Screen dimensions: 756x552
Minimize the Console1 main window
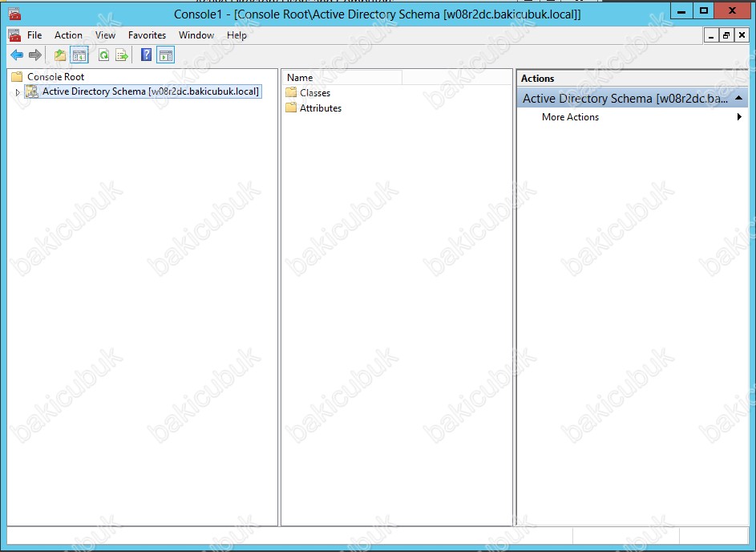pyautogui.click(x=681, y=10)
